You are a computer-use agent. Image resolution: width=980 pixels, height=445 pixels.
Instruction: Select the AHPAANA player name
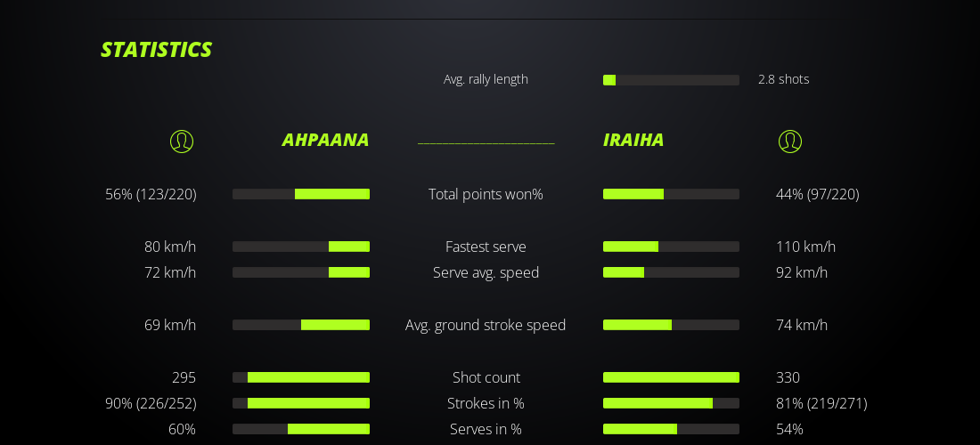click(325, 140)
